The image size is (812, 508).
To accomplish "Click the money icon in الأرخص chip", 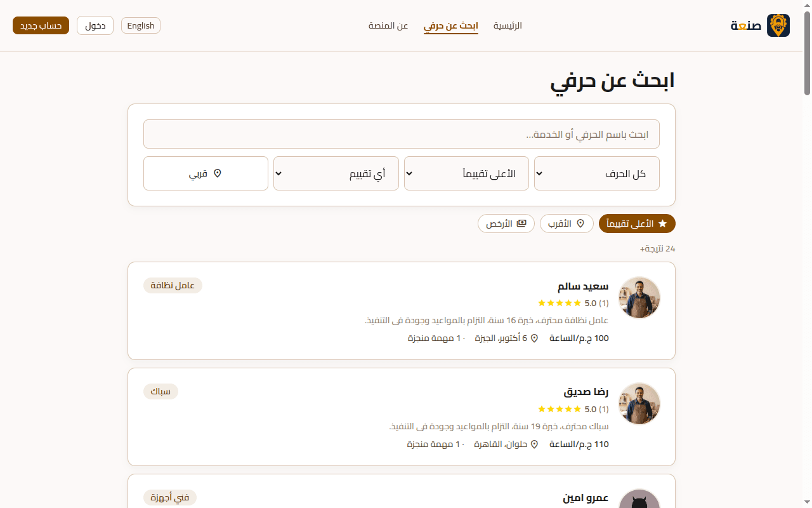I will coord(521,224).
